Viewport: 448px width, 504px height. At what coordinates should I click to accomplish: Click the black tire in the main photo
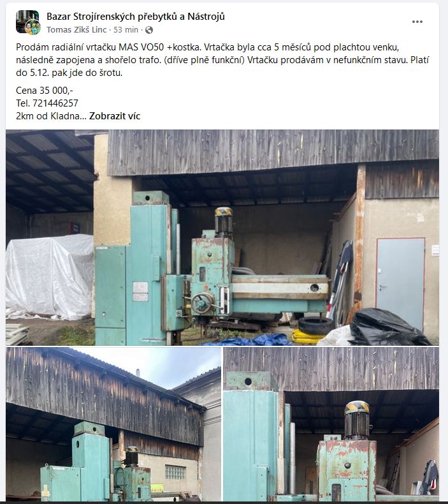pos(315,326)
